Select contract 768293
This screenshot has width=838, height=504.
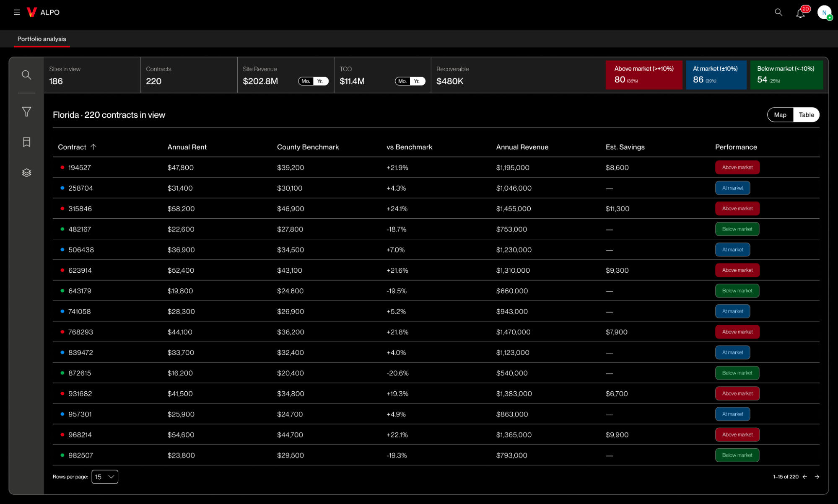click(80, 332)
